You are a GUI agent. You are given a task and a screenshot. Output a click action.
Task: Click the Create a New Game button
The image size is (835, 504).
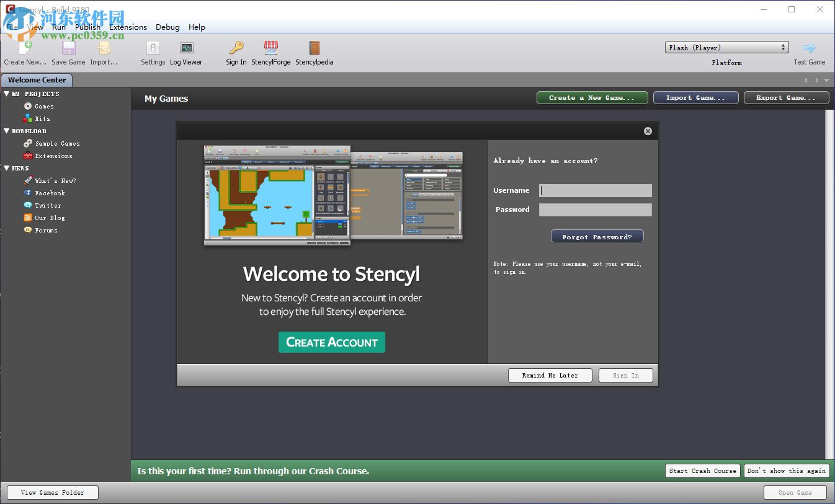pos(592,98)
